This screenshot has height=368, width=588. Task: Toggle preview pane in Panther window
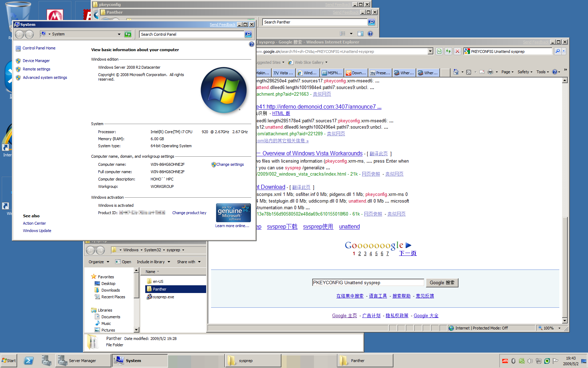360,34
